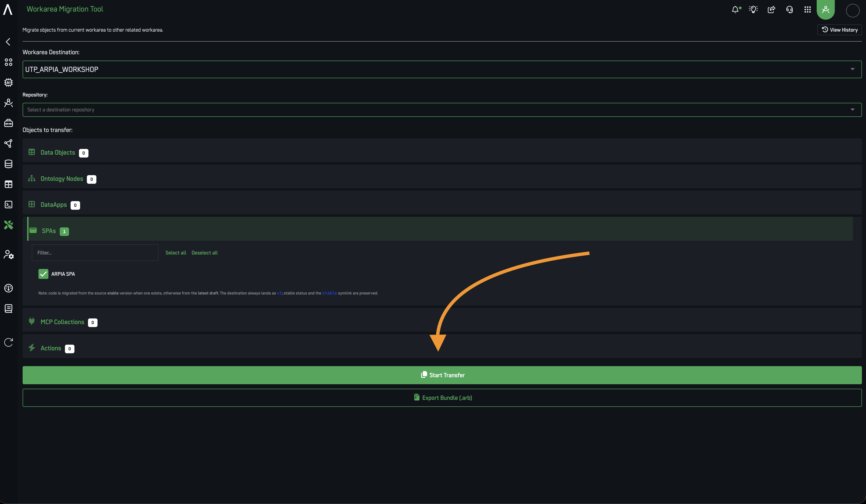Click the Start Transfer button
The width and height of the screenshot is (866, 504).
tap(442, 375)
